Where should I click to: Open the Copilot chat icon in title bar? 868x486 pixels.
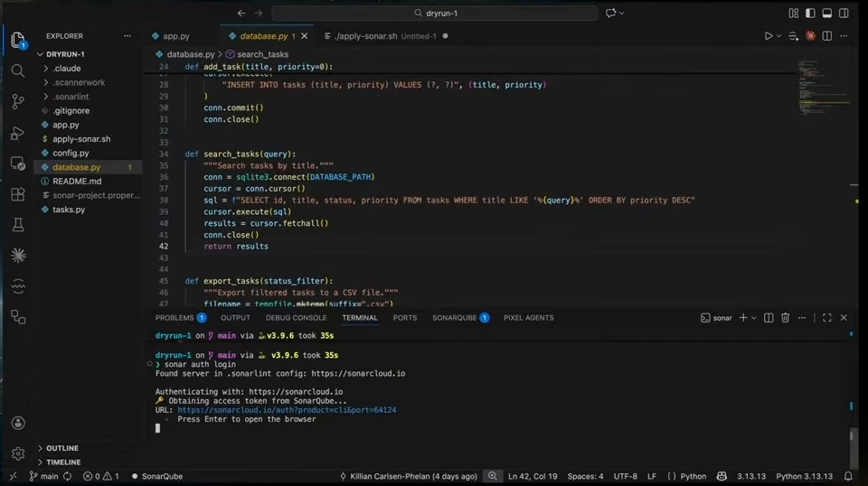point(611,14)
